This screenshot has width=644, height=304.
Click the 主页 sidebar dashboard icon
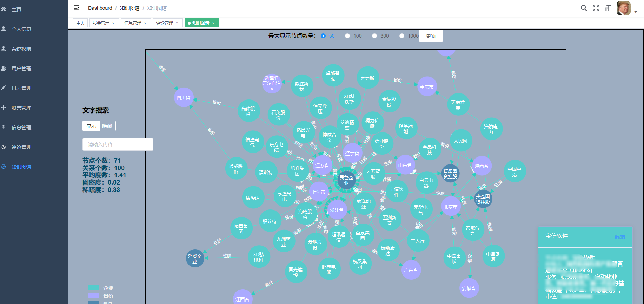(x=4, y=9)
